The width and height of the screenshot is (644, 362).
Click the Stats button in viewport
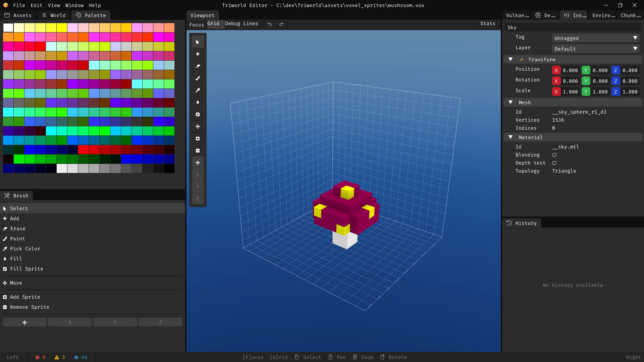click(487, 23)
